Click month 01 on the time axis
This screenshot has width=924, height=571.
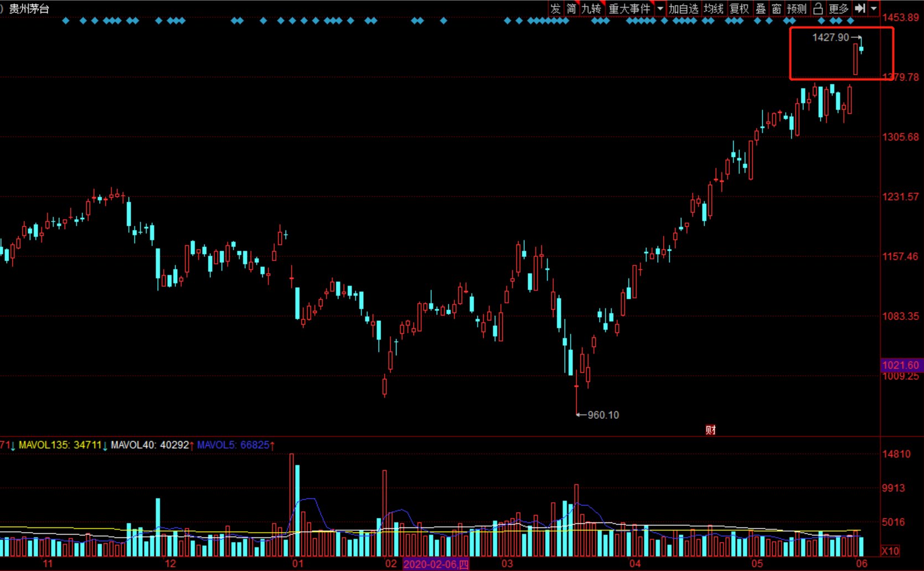point(298,564)
